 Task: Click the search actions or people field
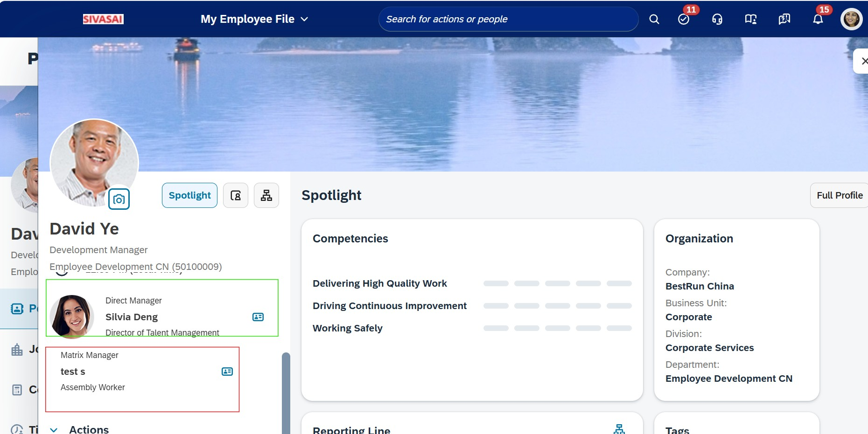click(x=508, y=19)
